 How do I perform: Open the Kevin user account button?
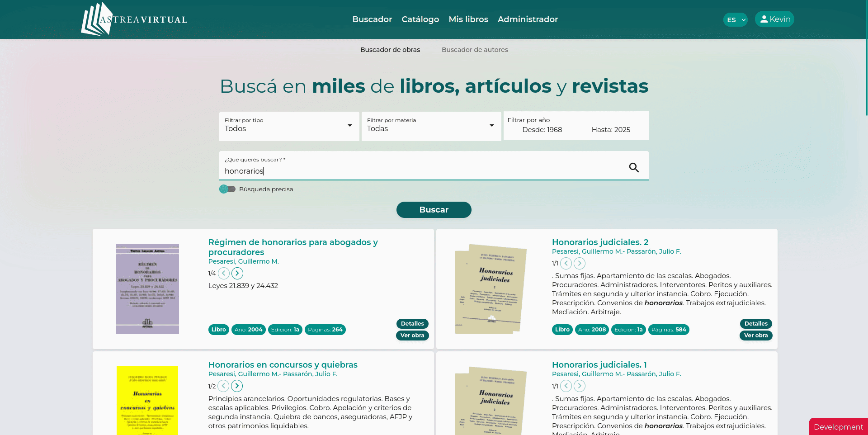774,19
